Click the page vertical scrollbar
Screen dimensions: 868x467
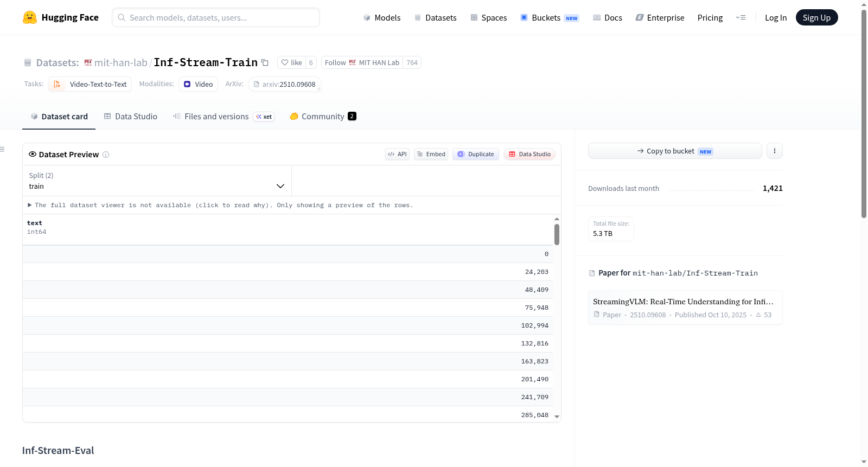click(x=864, y=114)
